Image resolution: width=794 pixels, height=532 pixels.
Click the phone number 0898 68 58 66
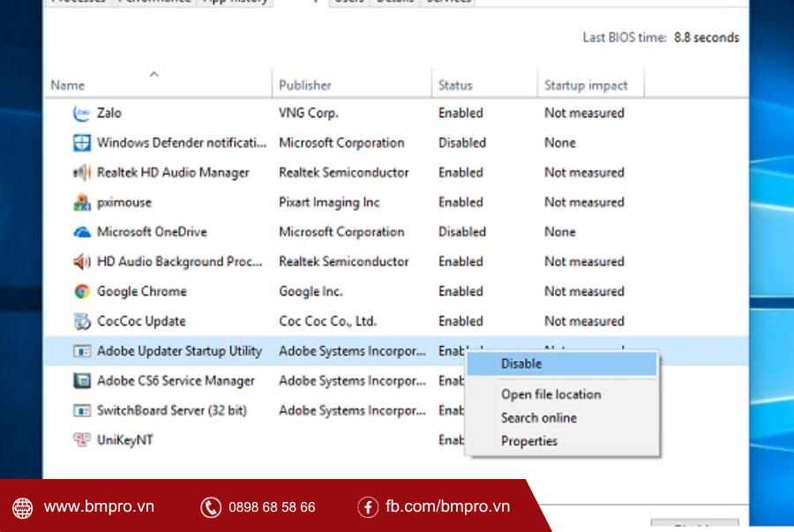[272, 507]
